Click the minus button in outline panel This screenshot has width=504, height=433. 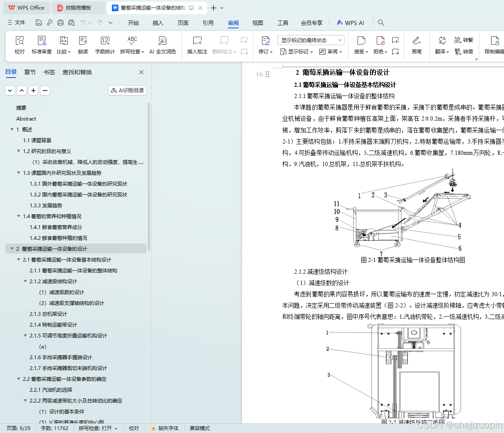(x=45, y=90)
